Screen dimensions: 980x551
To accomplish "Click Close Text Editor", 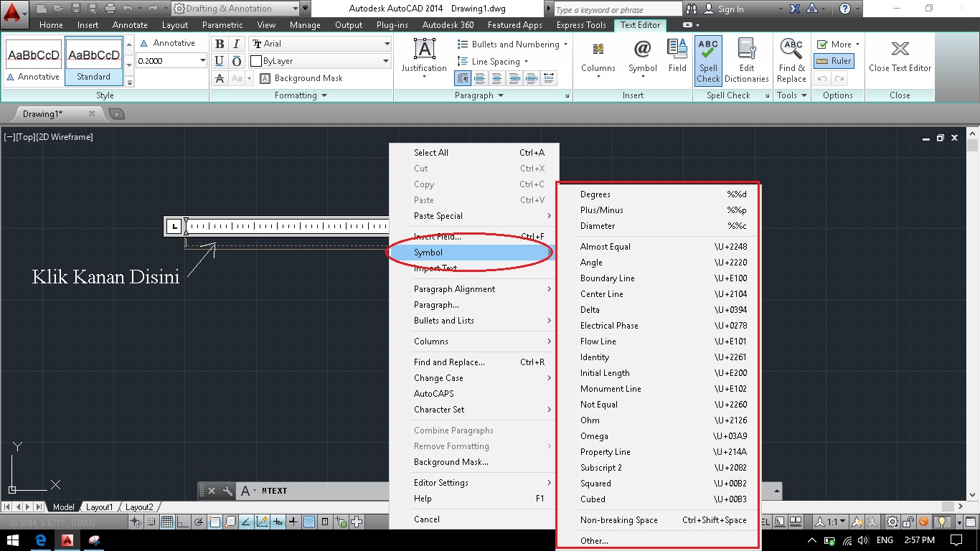I will pos(900,57).
